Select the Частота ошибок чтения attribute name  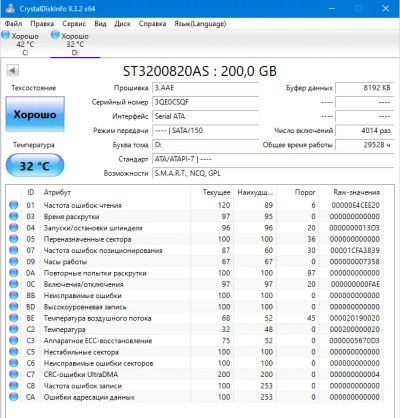point(83,205)
